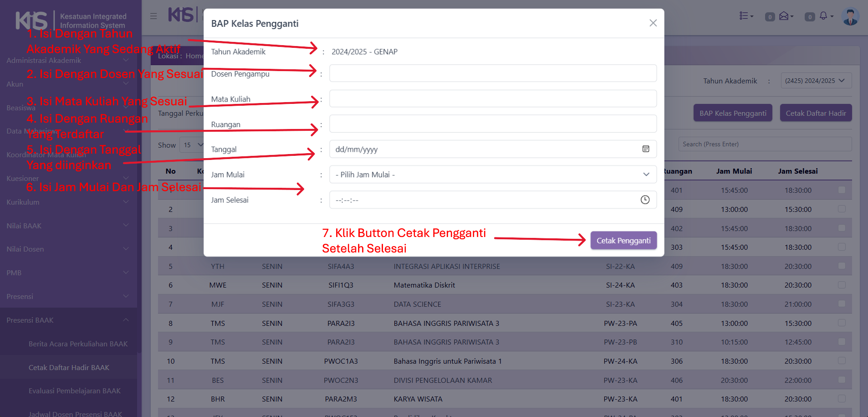868x417 pixels.
Task: Close the BAP Kelas Pengganti dialog
Action: 653,23
